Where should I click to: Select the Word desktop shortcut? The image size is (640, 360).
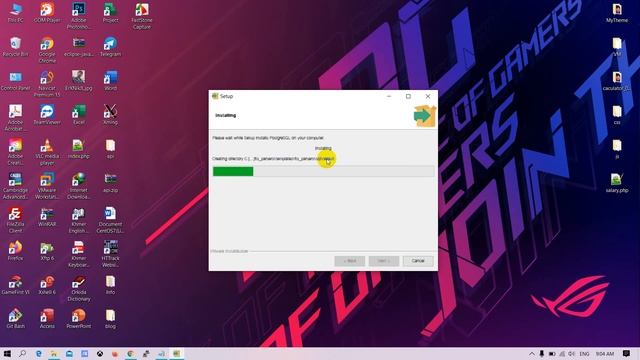pyautogui.click(x=110, y=80)
